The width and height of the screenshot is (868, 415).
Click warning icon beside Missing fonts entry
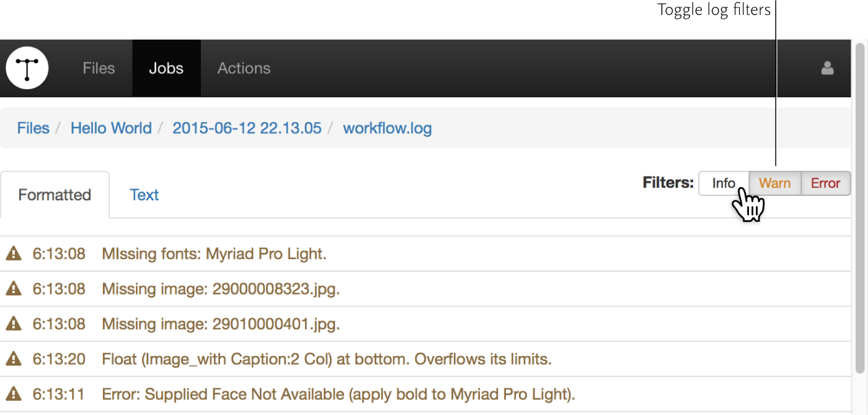point(14,254)
